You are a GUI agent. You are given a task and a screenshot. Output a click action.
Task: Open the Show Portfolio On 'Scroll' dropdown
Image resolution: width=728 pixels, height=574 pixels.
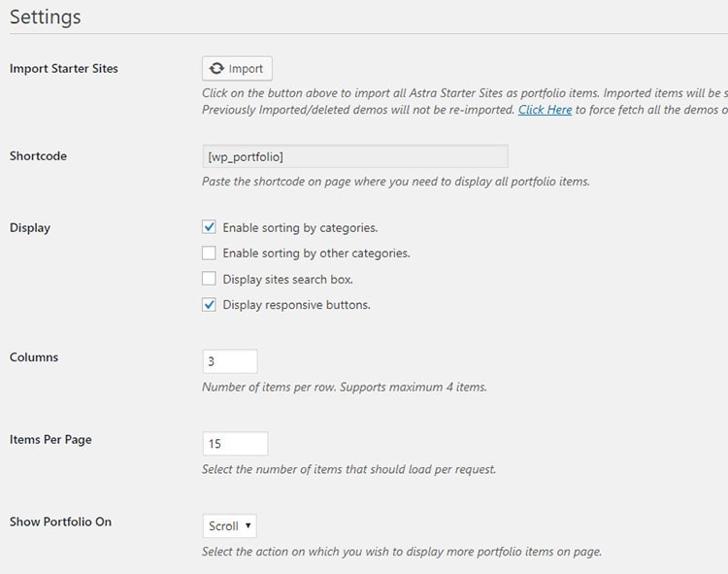pos(230,526)
